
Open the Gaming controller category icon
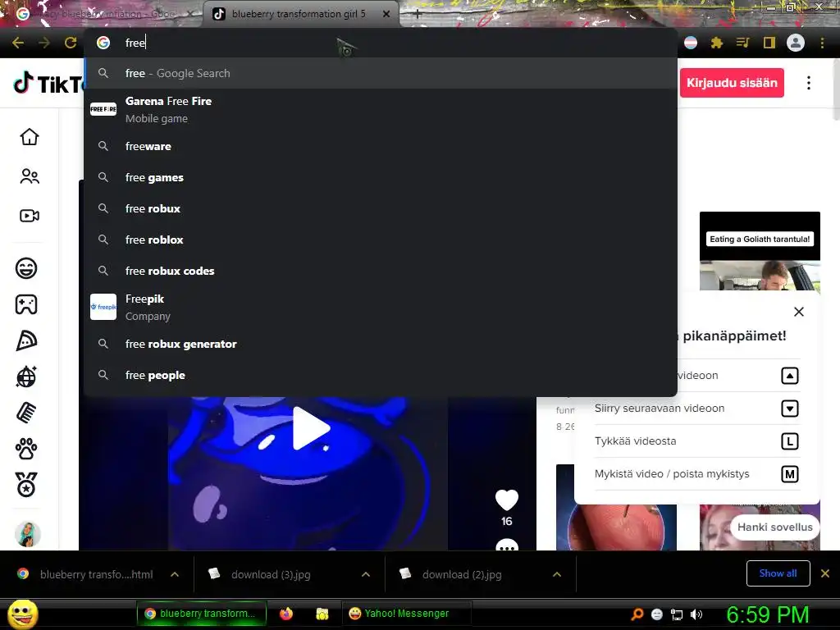tap(26, 305)
